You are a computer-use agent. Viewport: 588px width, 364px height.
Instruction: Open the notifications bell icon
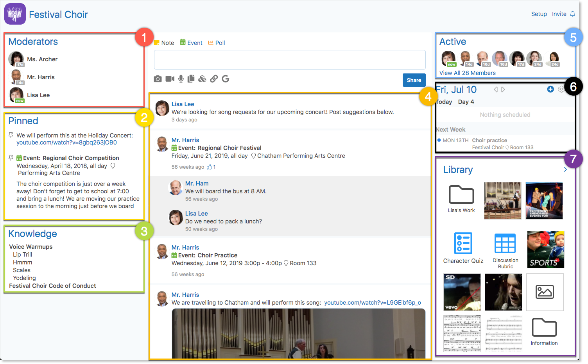pyautogui.click(x=573, y=14)
